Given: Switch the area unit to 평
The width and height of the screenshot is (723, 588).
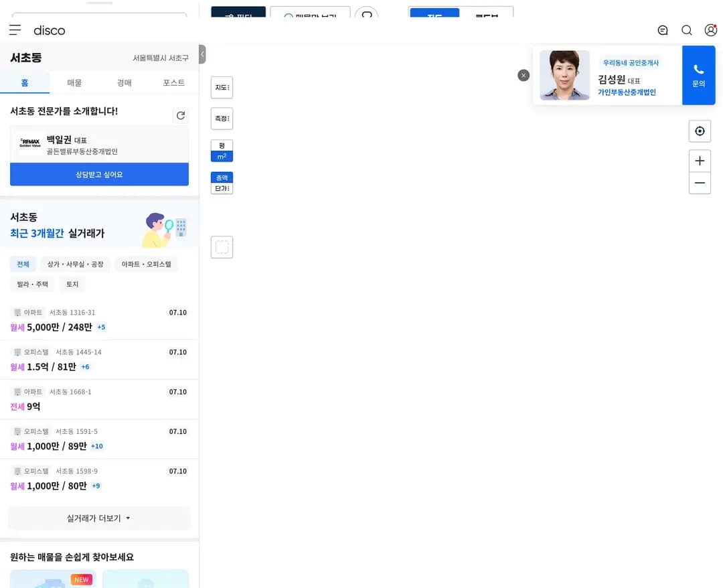Looking at the screenshot, I should [222, 145].
